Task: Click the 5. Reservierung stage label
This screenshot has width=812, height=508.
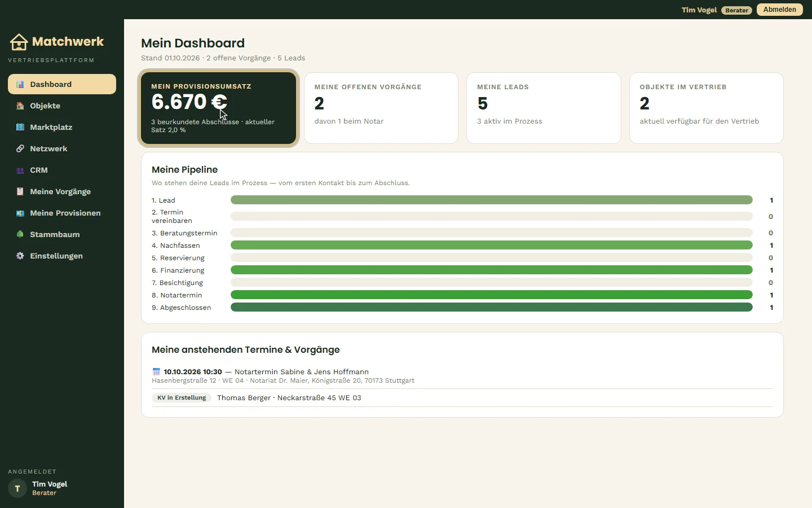Action: [x=178, y=257]
